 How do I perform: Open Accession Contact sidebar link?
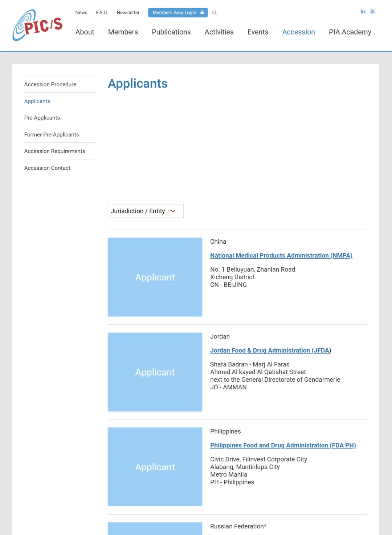tap(47, 168)
